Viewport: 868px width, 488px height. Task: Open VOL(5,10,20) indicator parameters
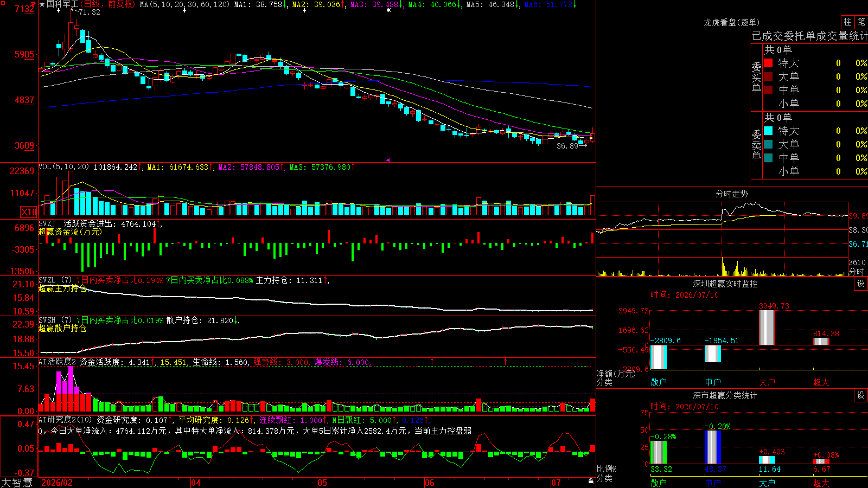[x=64, y=167]
